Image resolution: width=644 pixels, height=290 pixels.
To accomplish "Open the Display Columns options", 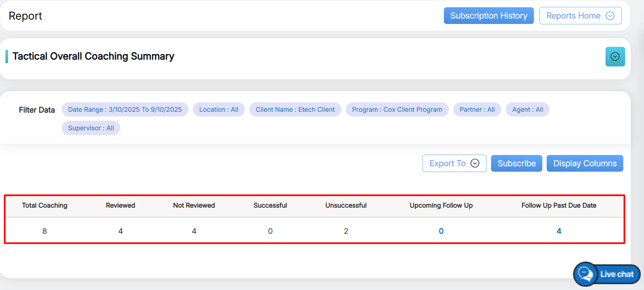I will (x=584, y=163).
